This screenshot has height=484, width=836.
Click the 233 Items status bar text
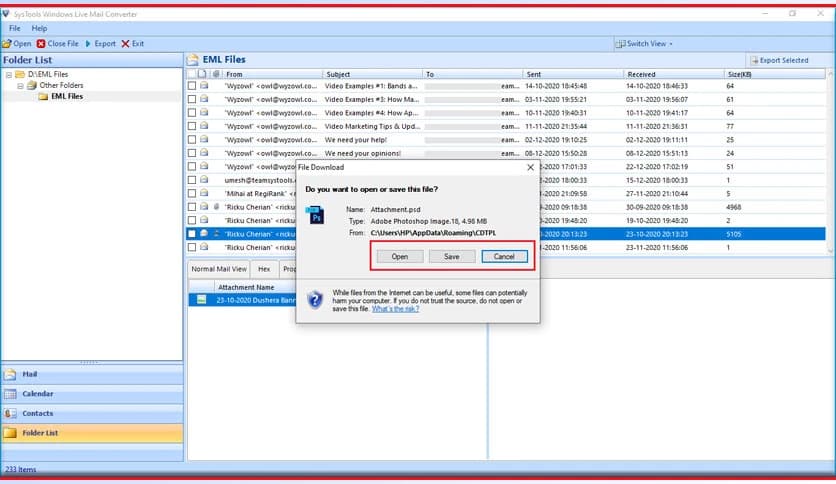[20, 470]
